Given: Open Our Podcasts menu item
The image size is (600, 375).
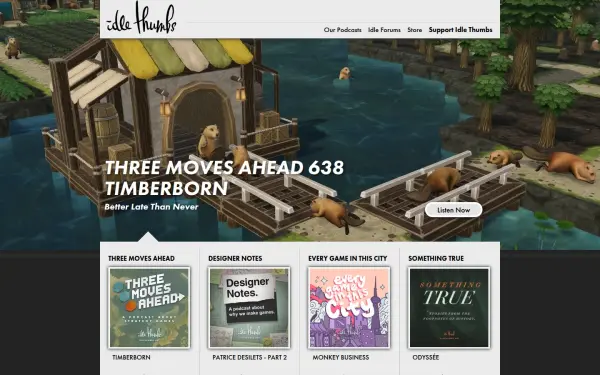Looking at the screenshot, I should (342, 30).
